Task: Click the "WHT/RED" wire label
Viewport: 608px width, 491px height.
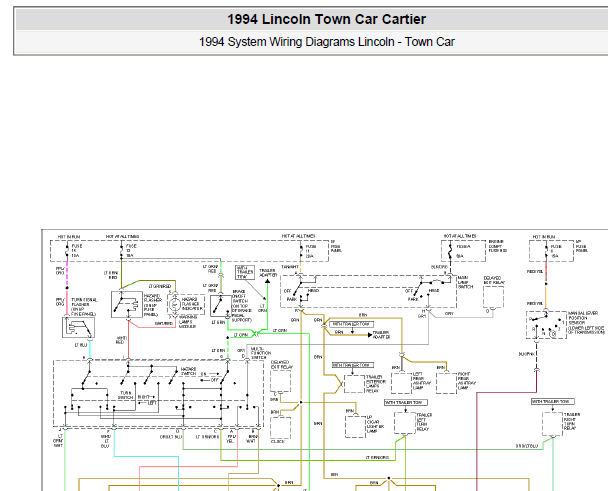Action: 120,340
